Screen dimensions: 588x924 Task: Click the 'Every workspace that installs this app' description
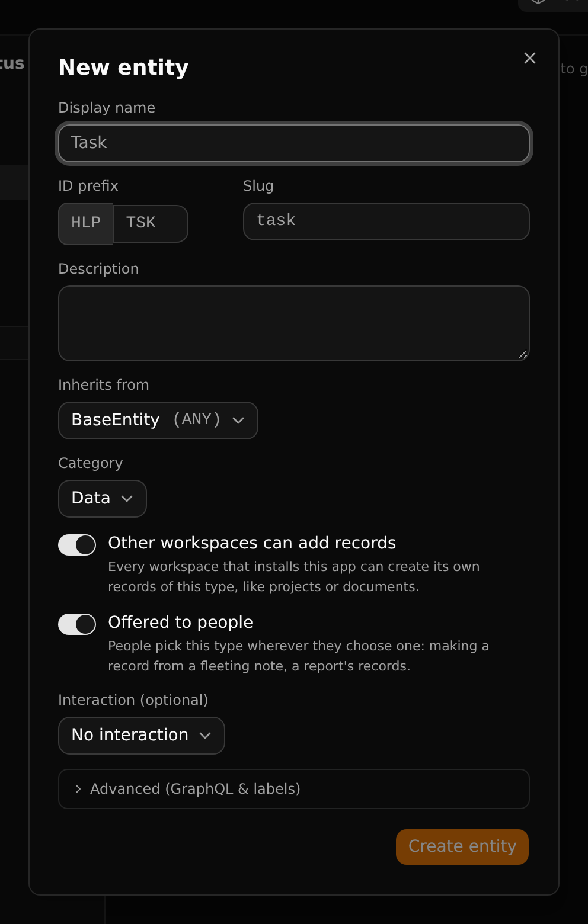pos(294,577)
